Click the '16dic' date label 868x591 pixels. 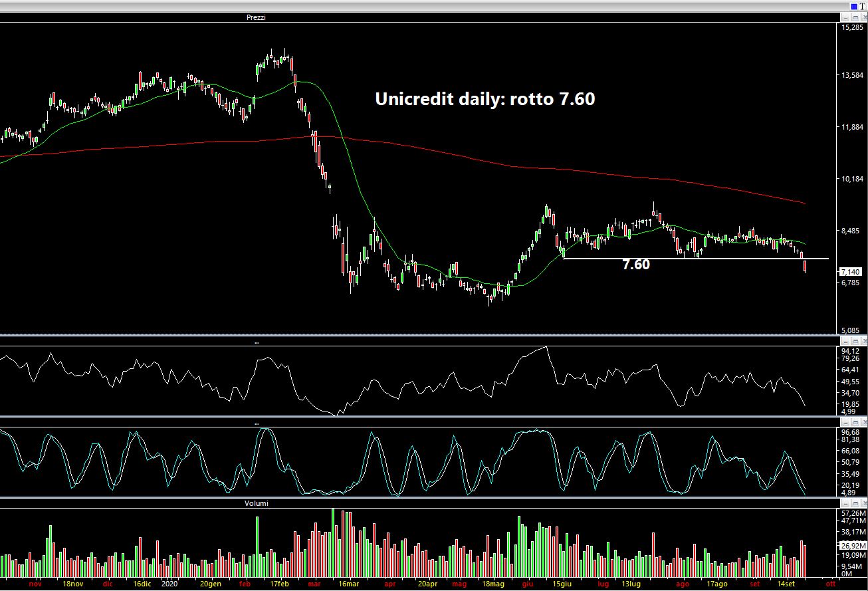(142, 584)
